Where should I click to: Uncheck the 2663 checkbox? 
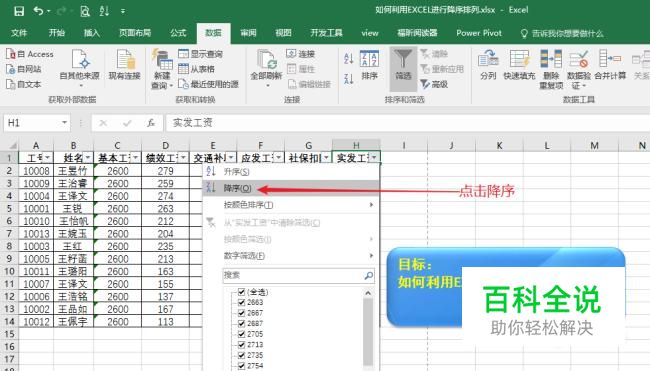point(241,302)
